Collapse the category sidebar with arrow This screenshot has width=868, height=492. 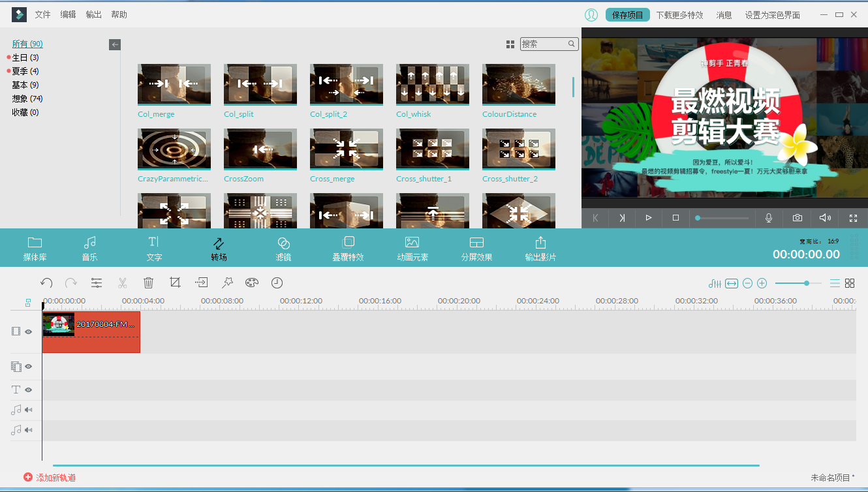point(115,44)
